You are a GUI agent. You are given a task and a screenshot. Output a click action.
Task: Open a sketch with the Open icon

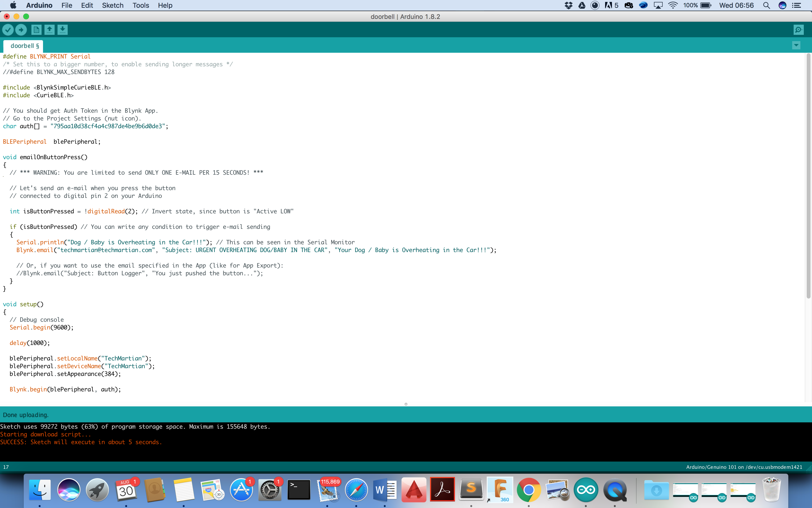[x=49, y=30]
